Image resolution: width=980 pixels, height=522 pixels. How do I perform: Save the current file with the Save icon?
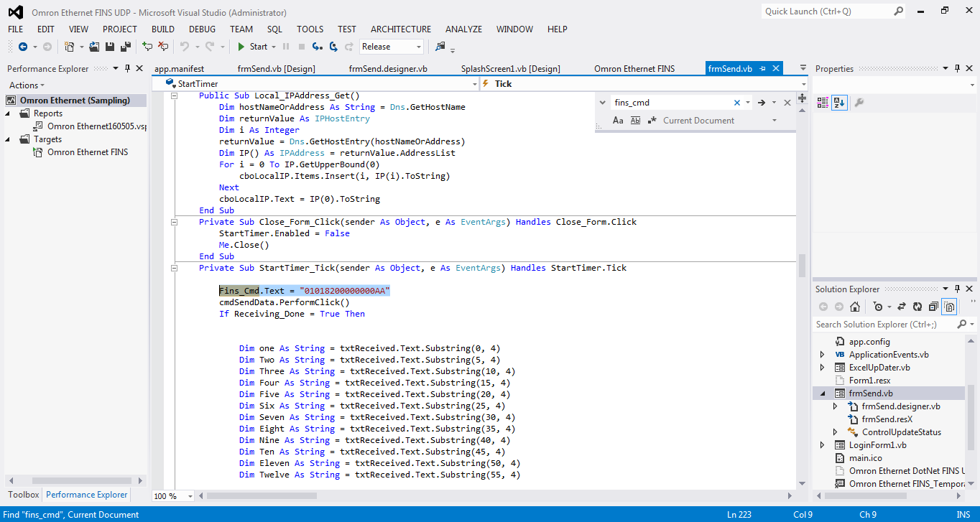pyautogui.click(x=110, y=47)
